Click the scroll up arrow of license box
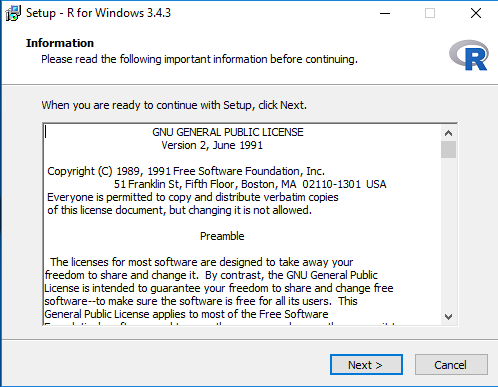This screenshot has width=498, height=387. point(448,133)
